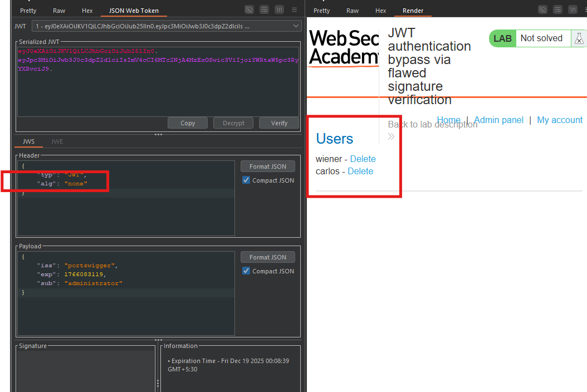This screenshot has width=587, height=392.
Task: Select the Render tab in response panel
Action: 413,11
